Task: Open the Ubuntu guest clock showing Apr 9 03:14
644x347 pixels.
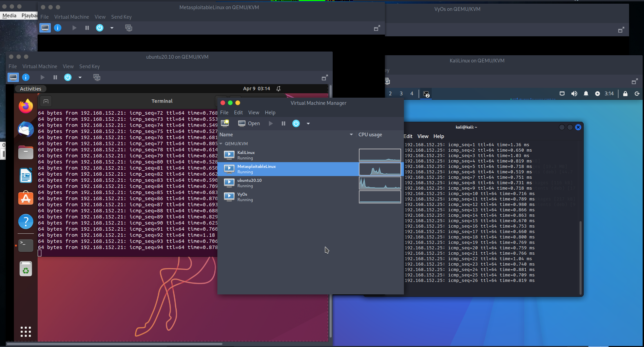Action: tap(256, 89)
